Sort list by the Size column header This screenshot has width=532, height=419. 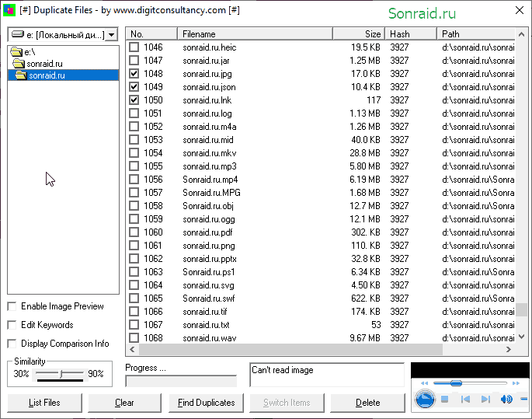pyautogui.click(x=359, y=34)
